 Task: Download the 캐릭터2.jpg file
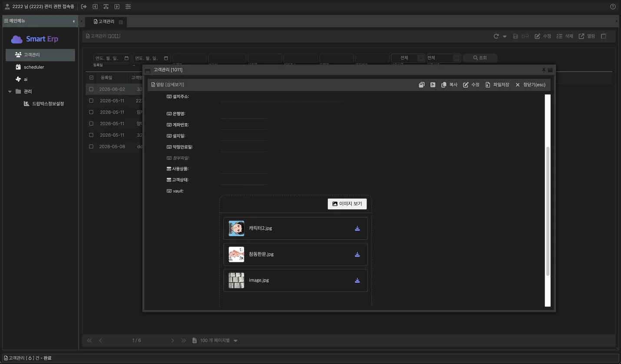357,228
